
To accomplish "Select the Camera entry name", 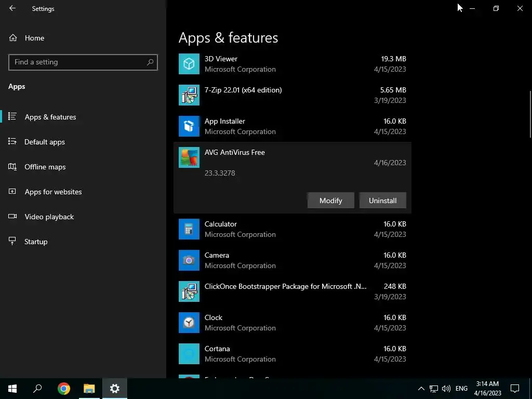I will tap(217, 255).
